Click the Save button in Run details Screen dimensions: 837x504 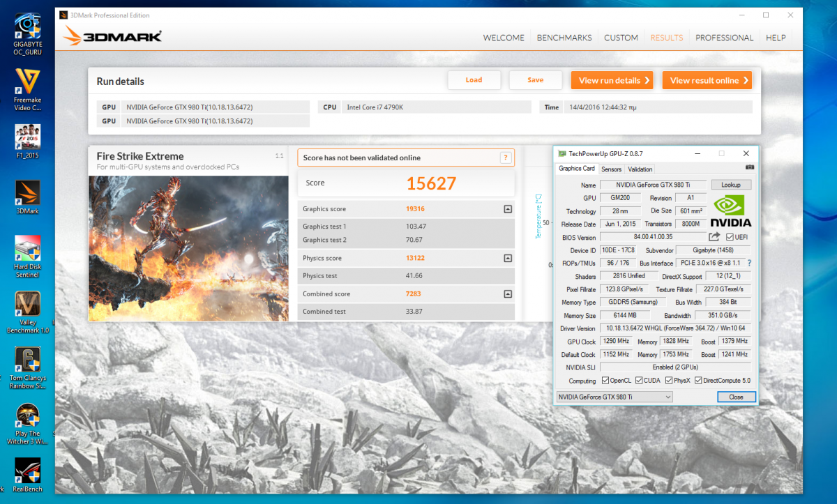click(536, 80)
